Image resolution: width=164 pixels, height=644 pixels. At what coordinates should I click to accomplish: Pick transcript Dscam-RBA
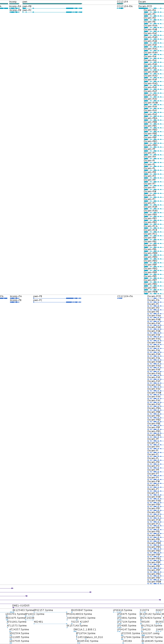click(151, 118)
